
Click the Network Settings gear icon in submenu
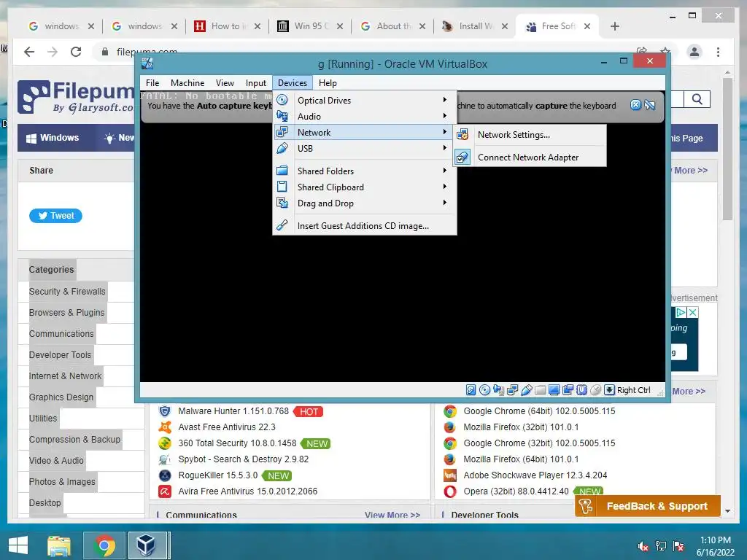[462, 135]
